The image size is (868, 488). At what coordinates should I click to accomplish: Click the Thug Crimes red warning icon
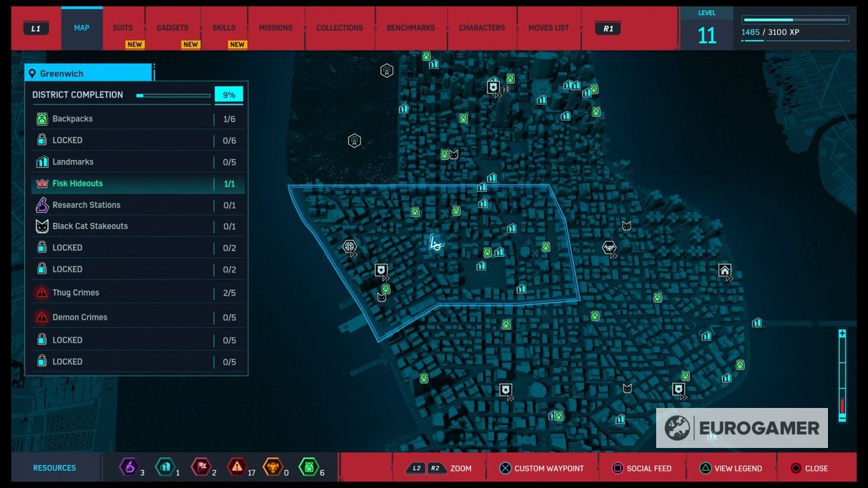click(42, 292)
